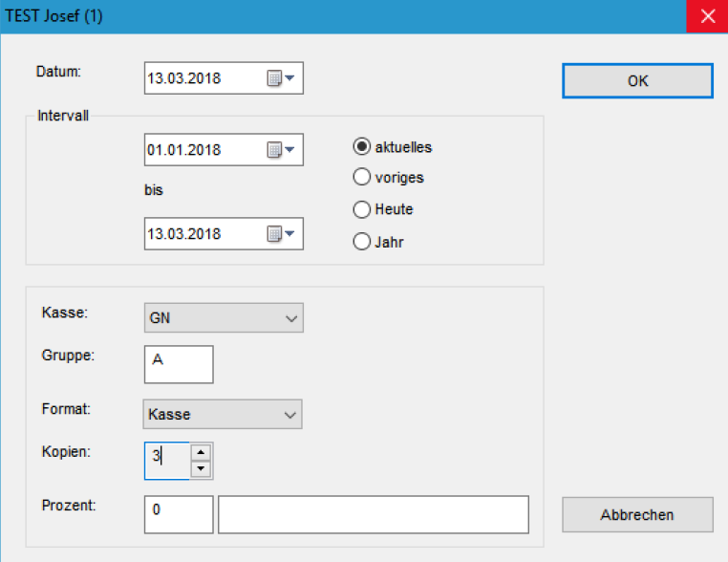Decrease Kopien with the down arrow
The width and height of the screenshot is (728, 562).
[x=201, y=468]
